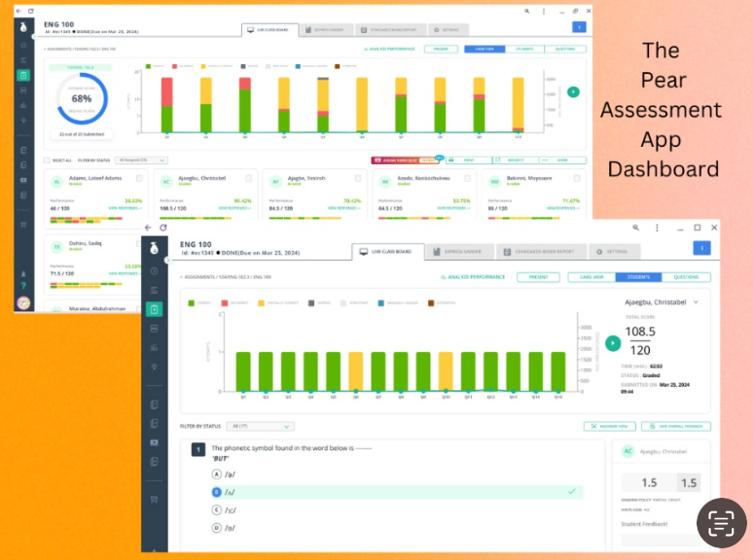Screen dimensions: 753x560
Task: Click the shopping cart icon in front sidebar
Action: tap(154, 500)
